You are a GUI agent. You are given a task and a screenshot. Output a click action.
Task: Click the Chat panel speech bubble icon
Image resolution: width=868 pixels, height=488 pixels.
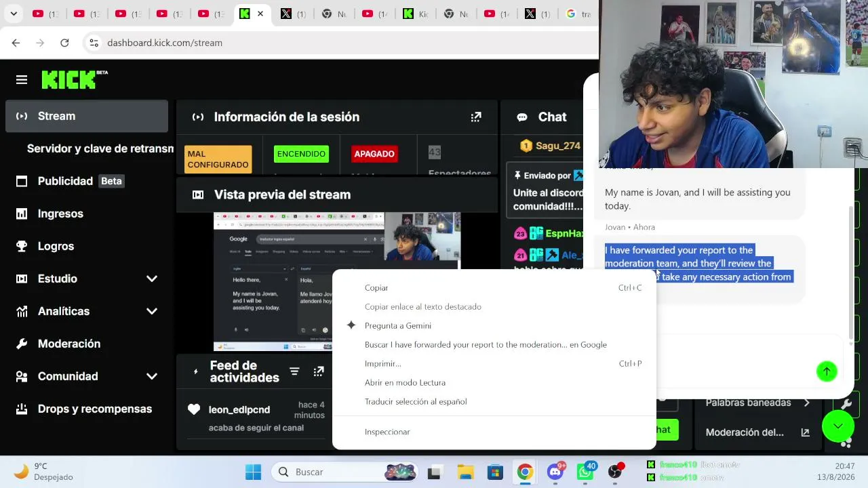522,117
